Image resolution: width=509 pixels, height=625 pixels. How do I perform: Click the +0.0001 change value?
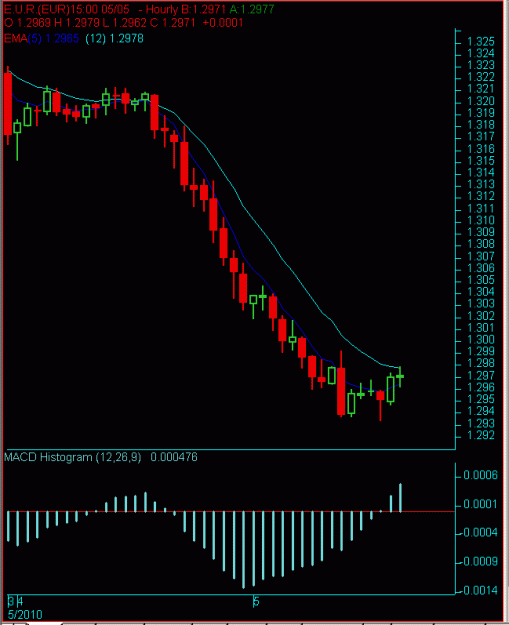click(223, 23)
